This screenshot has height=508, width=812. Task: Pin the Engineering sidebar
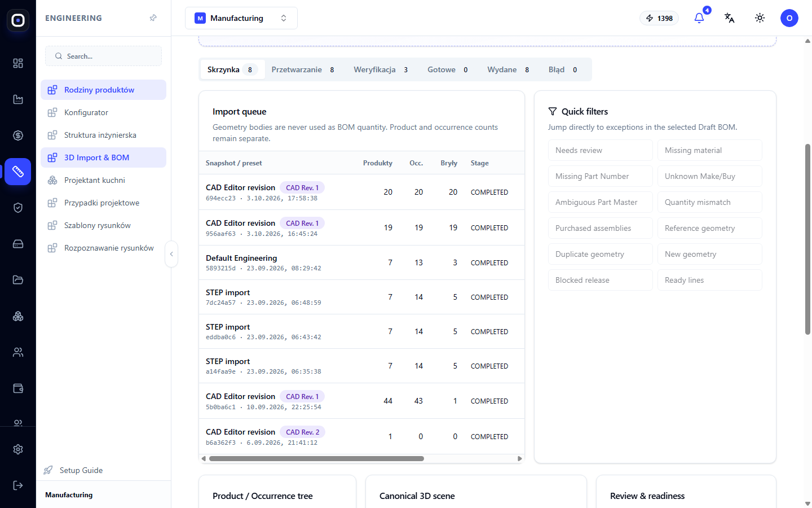click(153, 18)
